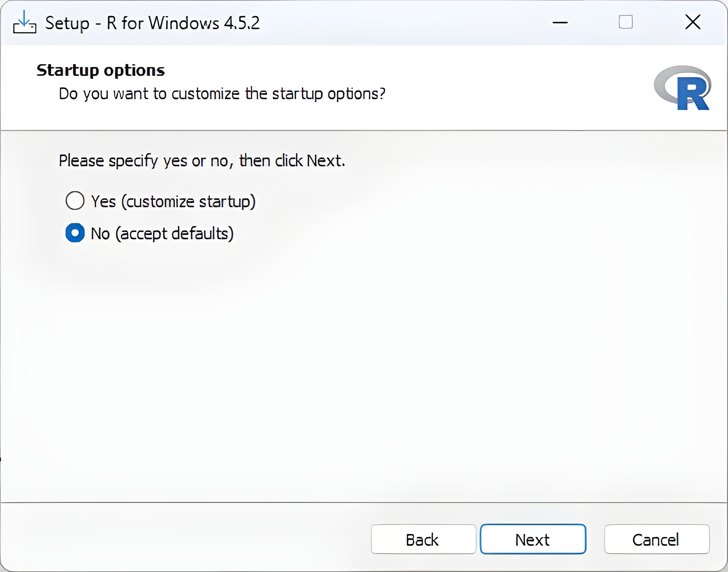This screenshot has width=728, height=572.
Task: Click empty title bar space left of minimize
Action: pyautogui.click(x=401, y=23)
